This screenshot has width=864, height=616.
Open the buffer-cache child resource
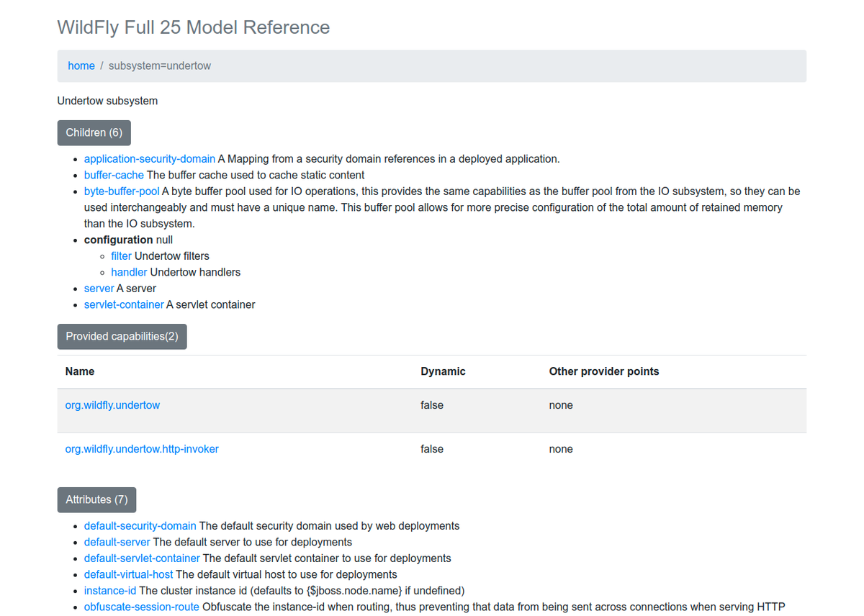tap(113, 175)
